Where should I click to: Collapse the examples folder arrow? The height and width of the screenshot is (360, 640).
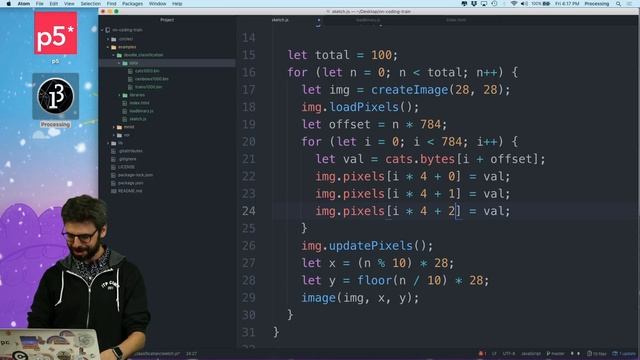(x=108, y=47)
